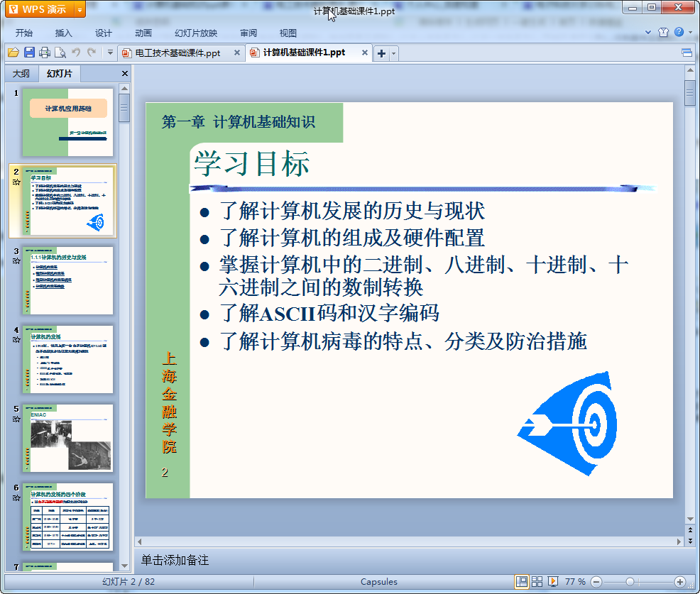Select slide 1 thumbnail 计算机应用基础
The image size is (700, 594).
(68, 122)
